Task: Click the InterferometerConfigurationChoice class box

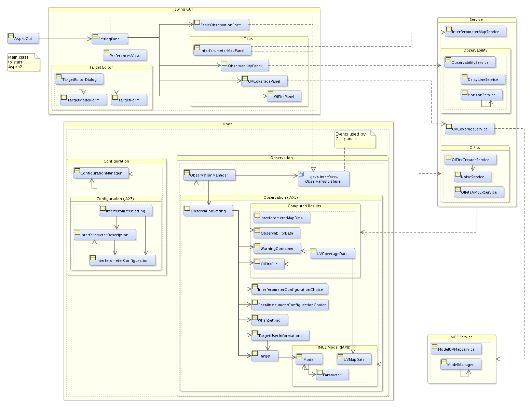Action: pos(290,290)
